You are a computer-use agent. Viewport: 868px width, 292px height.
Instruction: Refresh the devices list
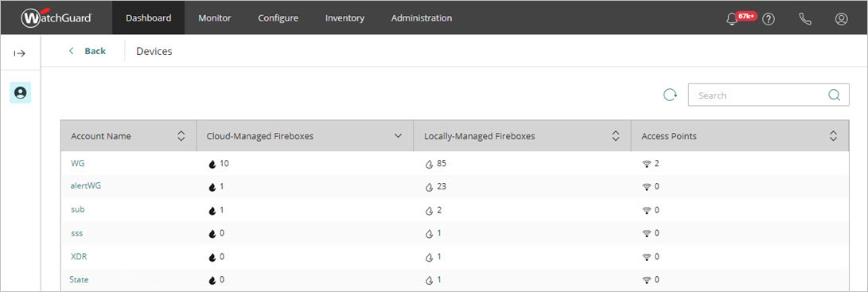[x=671, y=95]
